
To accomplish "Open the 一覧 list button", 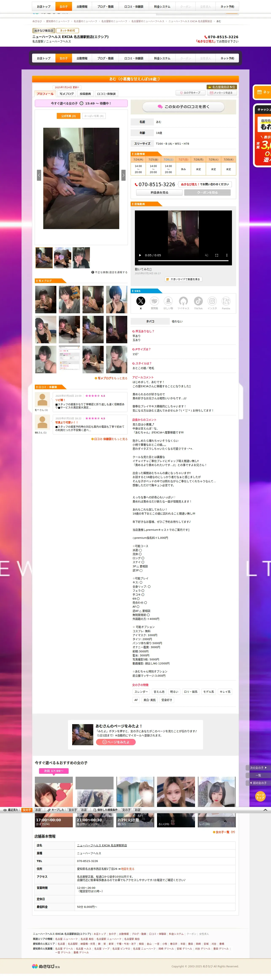I will [x=259, y=775].
